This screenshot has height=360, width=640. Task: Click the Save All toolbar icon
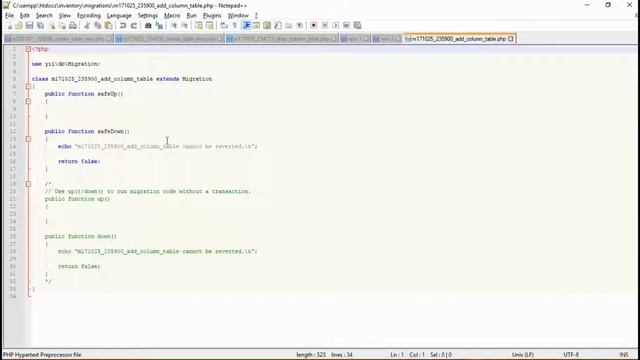tap(40, 26)
